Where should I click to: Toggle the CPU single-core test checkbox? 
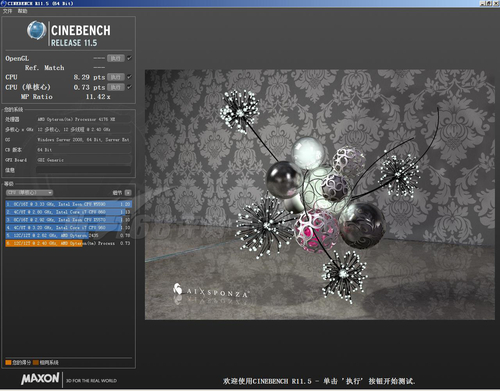coord(129,87)
